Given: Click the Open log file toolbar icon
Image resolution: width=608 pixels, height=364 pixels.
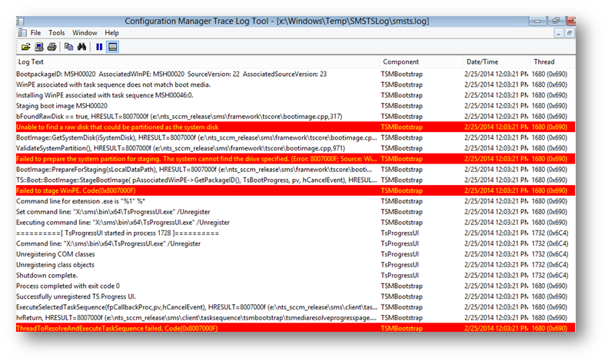Looking at the screenshot, I should point(25,47).
